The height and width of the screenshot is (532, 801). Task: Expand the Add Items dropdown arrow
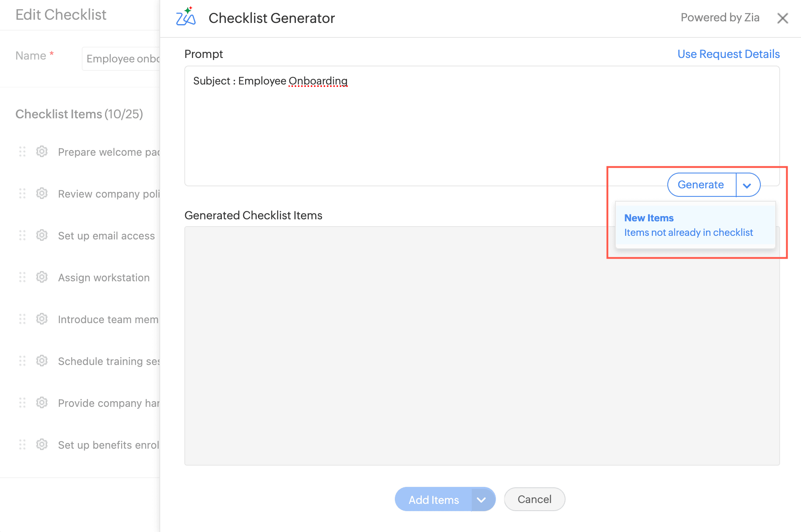pos(482,499)
